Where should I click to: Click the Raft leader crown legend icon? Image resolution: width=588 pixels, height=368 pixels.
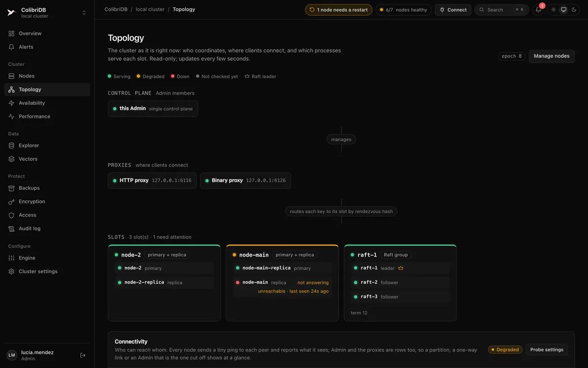(247, 77)
